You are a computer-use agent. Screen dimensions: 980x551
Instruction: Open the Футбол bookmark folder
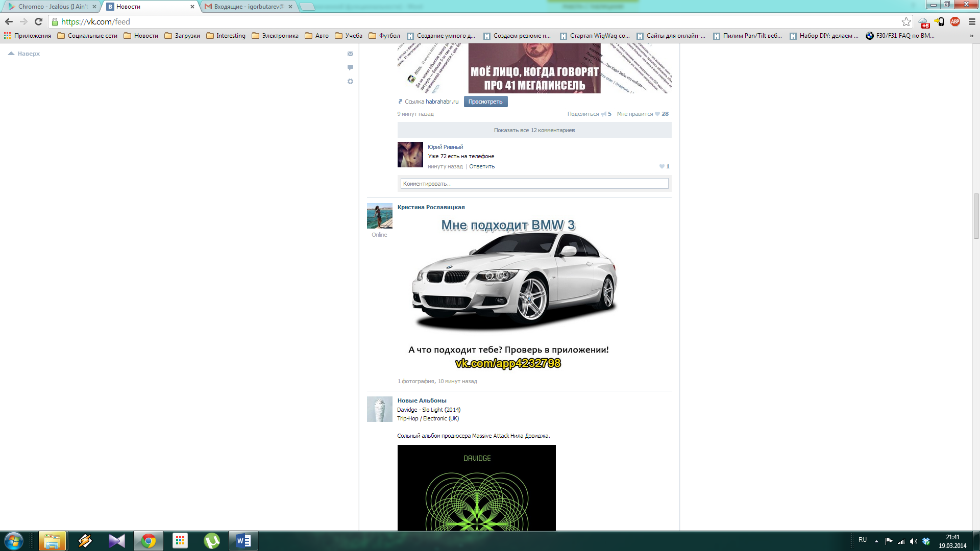pyautogui.click(x=384, y=36)
